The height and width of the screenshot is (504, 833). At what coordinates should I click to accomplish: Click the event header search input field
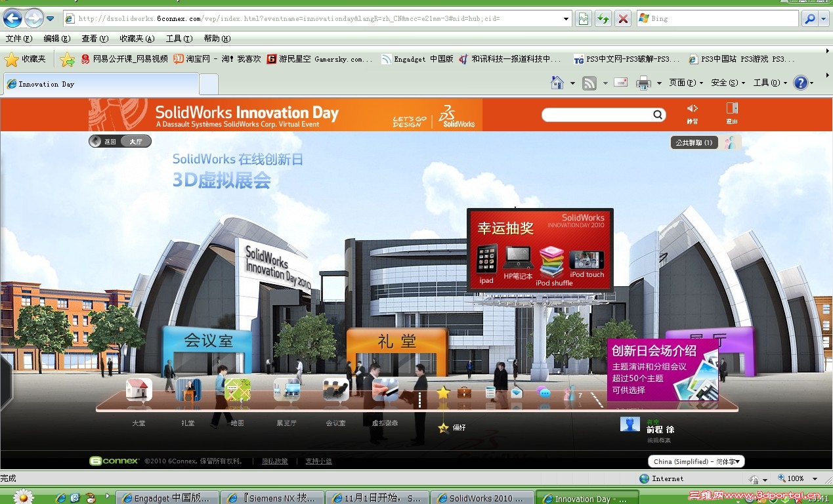click(x=598, y=115)
